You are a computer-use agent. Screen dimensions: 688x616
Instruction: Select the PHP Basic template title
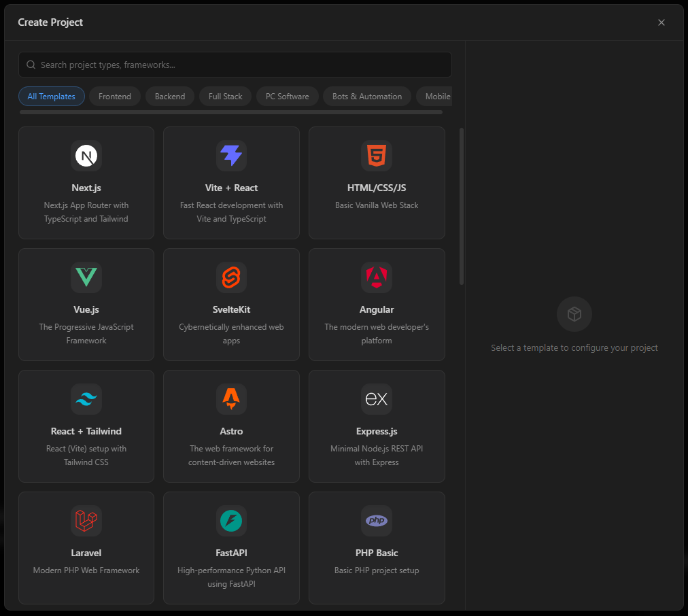point(377,553)
